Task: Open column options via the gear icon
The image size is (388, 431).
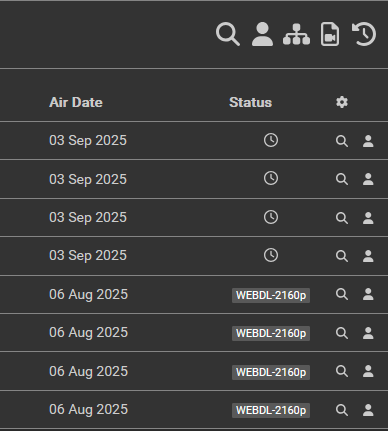Action: point(342,102)
